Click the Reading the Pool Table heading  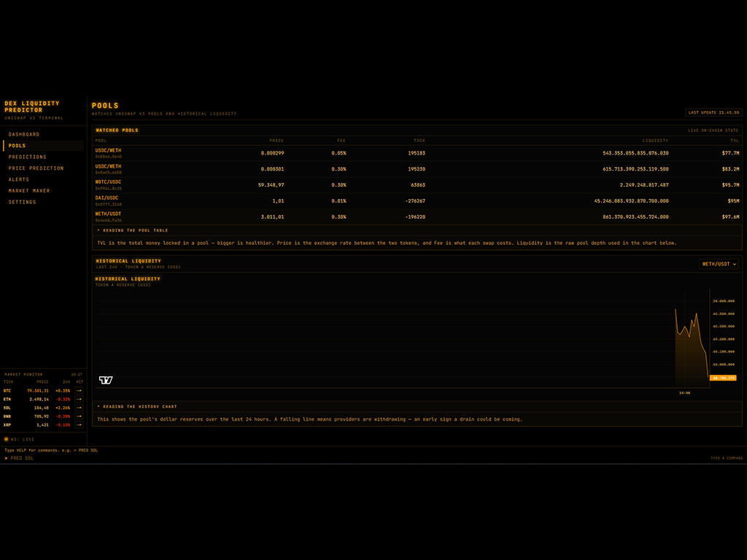(x=135, y=230)
